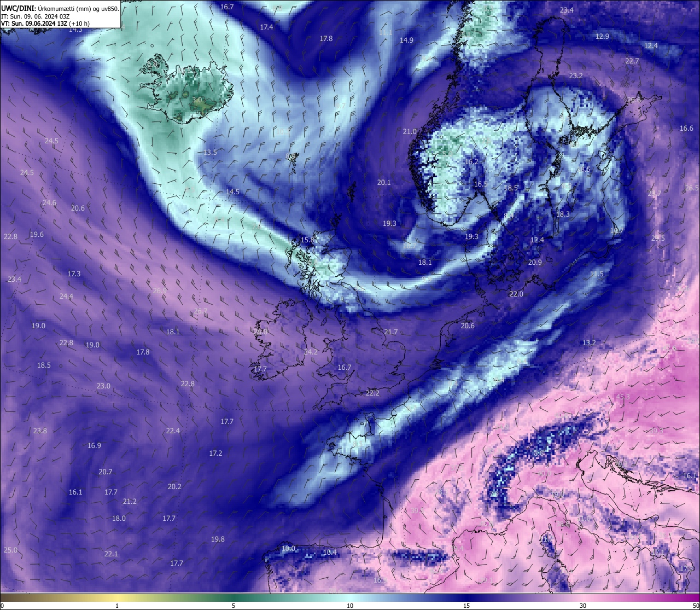The width and height of the screenshot is (700, 610).
Task: Click the 17.2 value label
Action: [215, 453]
